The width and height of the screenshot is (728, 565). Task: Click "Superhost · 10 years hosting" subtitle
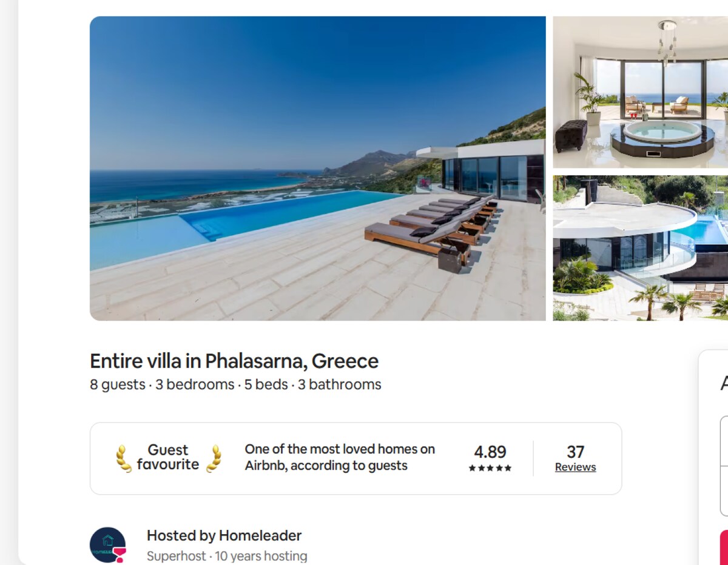[x=227, y=556]
